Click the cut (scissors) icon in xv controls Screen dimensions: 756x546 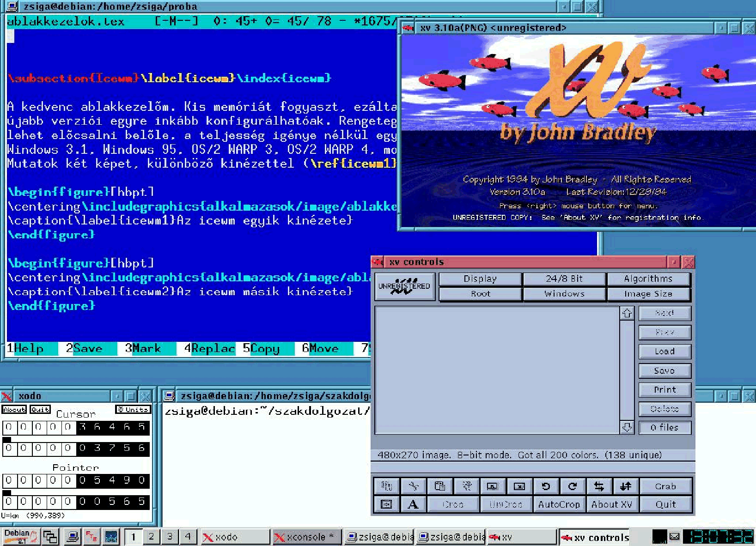point(413,486)
